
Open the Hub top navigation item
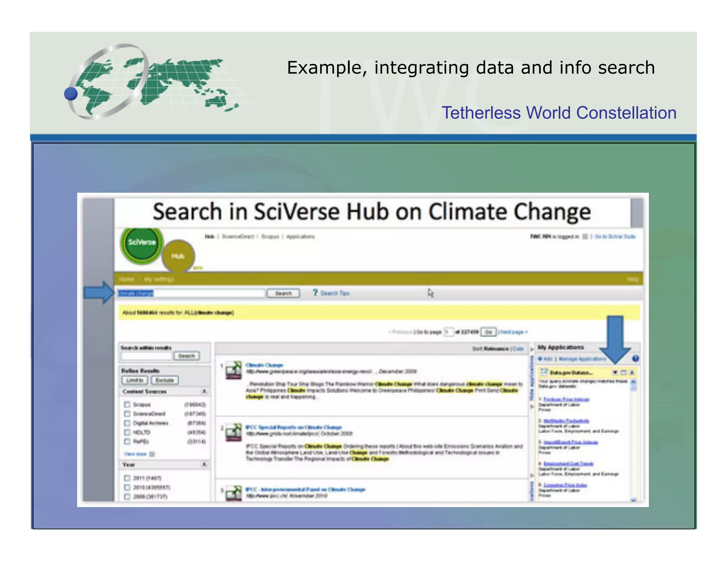pyautogui.click(x=210, y=236)
